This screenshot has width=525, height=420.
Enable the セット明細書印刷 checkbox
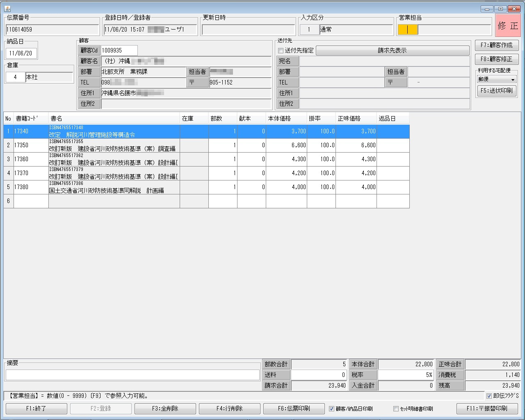click(396, 409)
